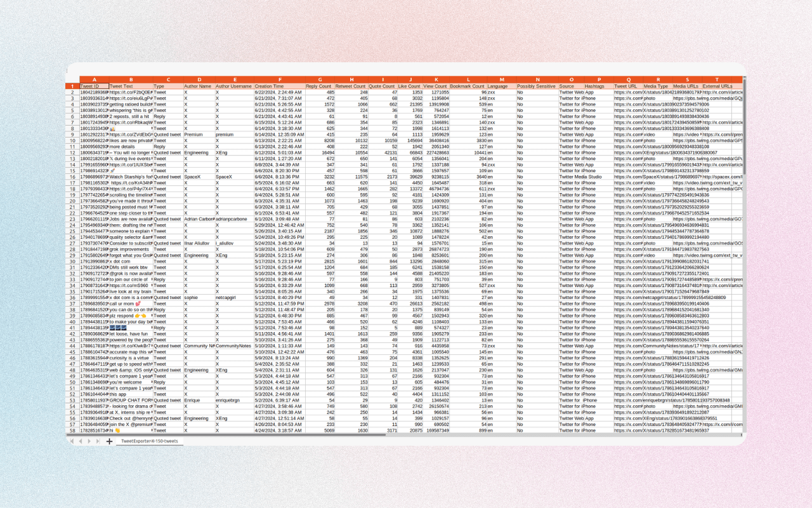
Task: Select row 58 header number
Action: tap(73, 431)
